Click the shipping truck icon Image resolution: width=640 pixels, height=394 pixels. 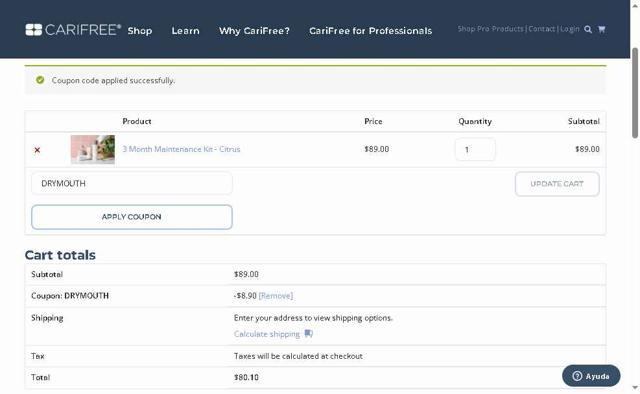[x=309, y=334]
